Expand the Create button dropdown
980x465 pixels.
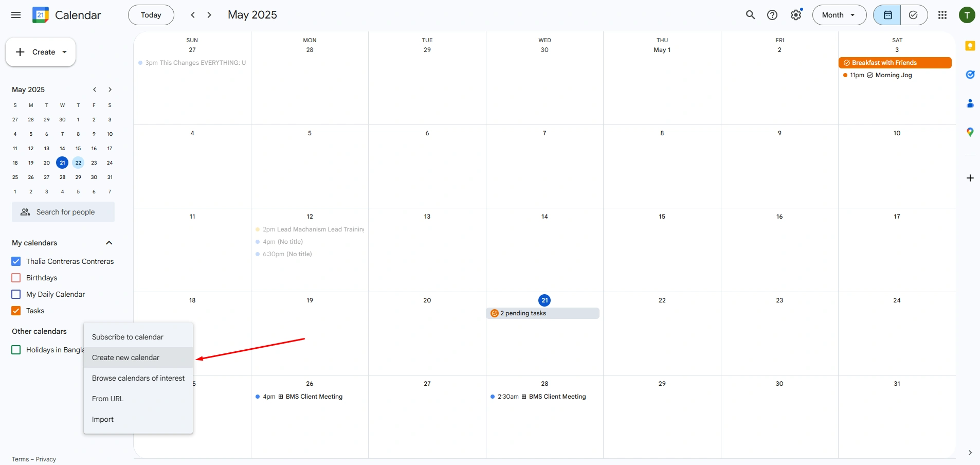click(x=64, y=52)
